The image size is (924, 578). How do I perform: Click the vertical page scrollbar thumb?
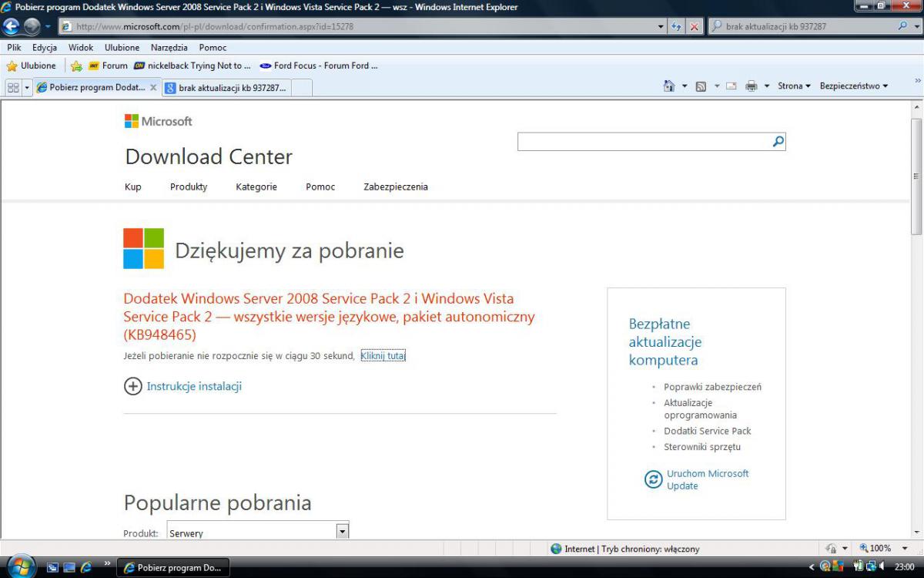(x=916, y=176)
